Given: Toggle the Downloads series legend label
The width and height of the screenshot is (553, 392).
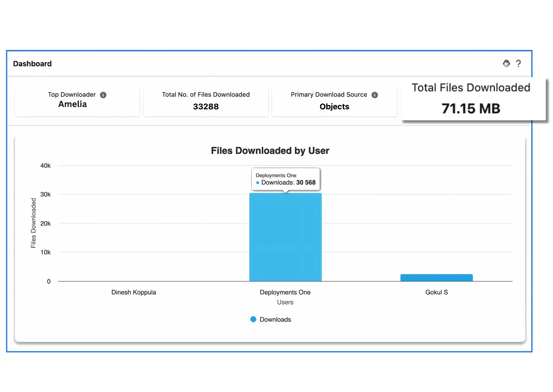Looking at the screenshot, I should click(x=275, y=320).
